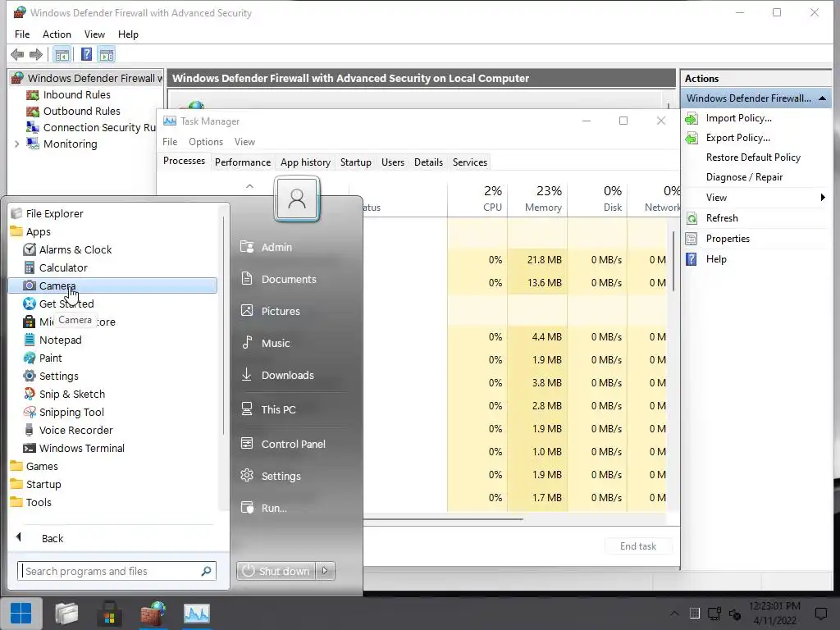
Task: Open Properties in the Actions pane
Action: pyautogui.click(x=728, y=239)
